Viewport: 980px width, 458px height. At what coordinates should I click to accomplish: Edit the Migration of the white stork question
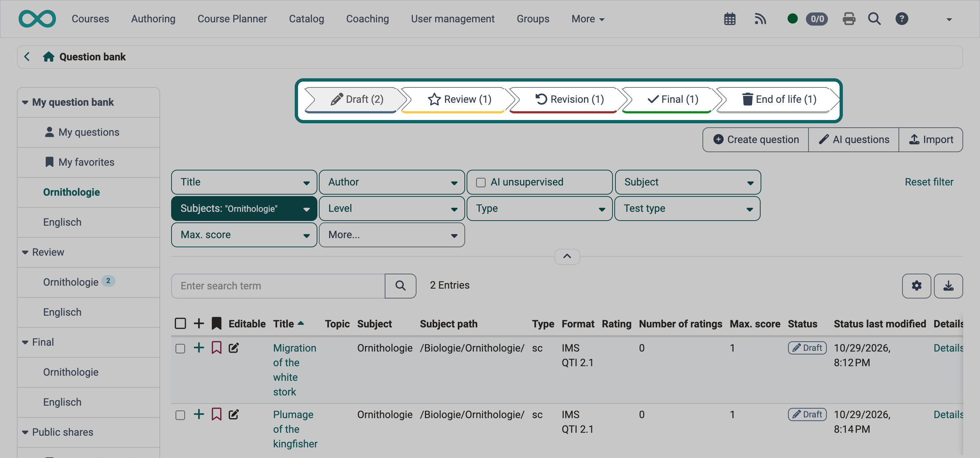pos(234,348)
